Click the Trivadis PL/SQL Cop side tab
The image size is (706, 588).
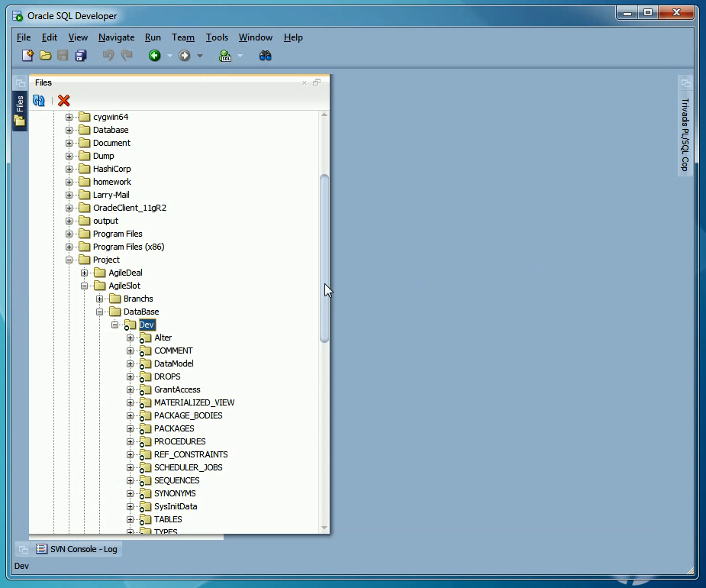tap(685, 134)
